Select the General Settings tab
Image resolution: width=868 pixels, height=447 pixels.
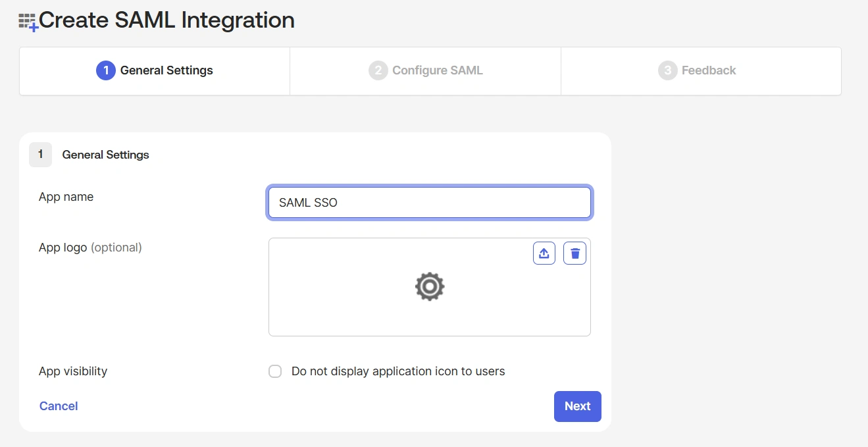(x=155, y=70)
